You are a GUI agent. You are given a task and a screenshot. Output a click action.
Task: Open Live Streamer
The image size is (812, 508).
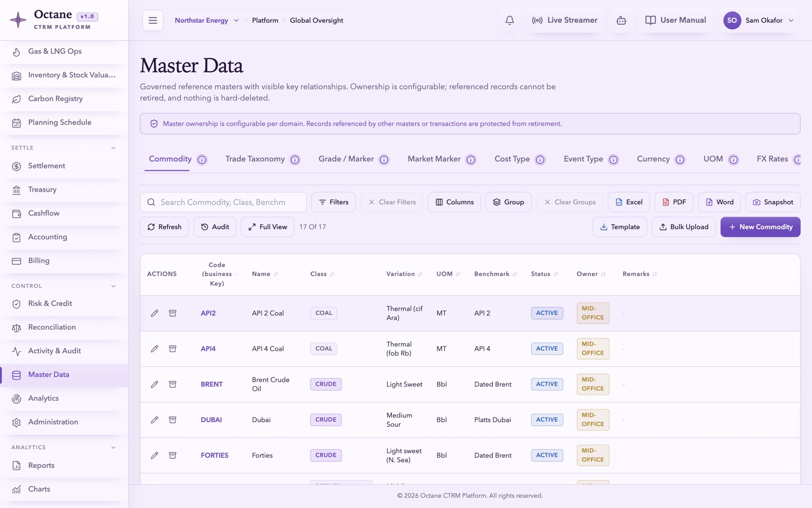tap(564, 20)
